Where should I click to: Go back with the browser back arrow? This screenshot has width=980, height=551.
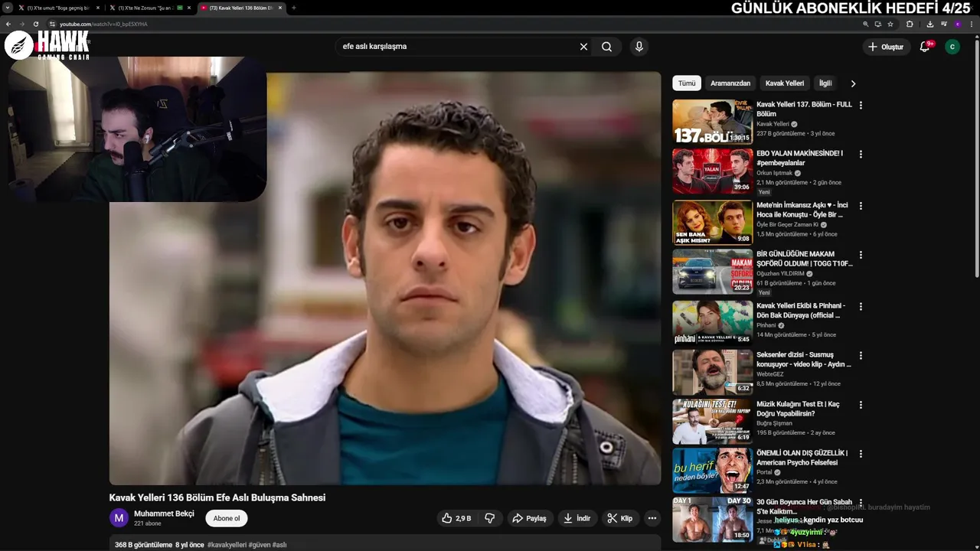8,24
